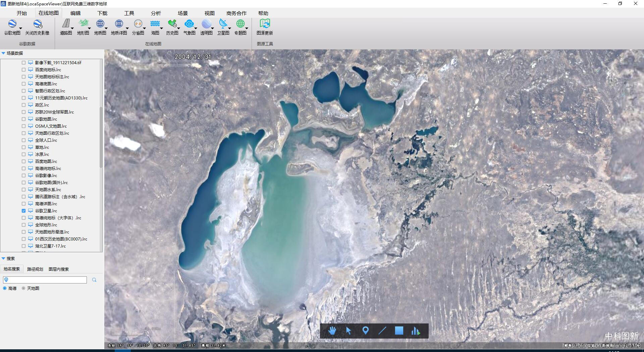
Task: Open the 开始 ribbon tab
Action: [22, 13]
